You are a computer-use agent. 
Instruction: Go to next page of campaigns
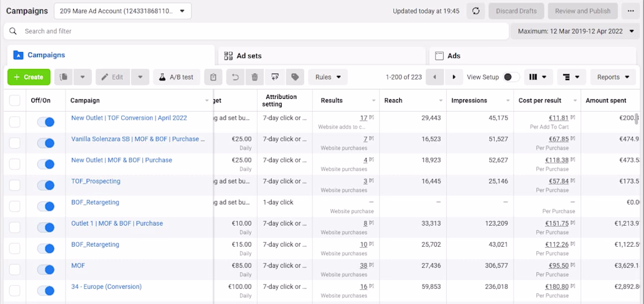pyautogui.click(x=454, y=77)
